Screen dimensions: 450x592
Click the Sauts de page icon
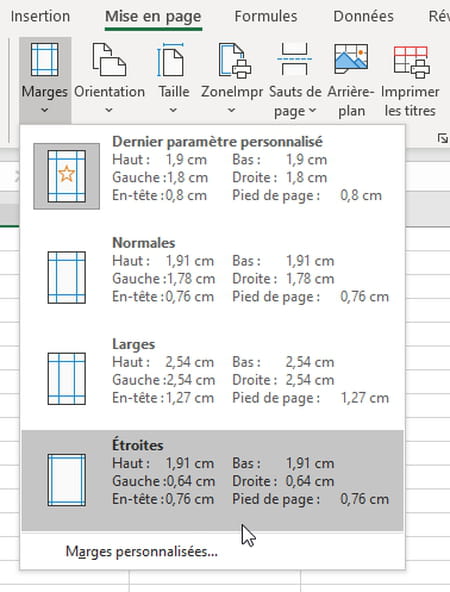294,59
